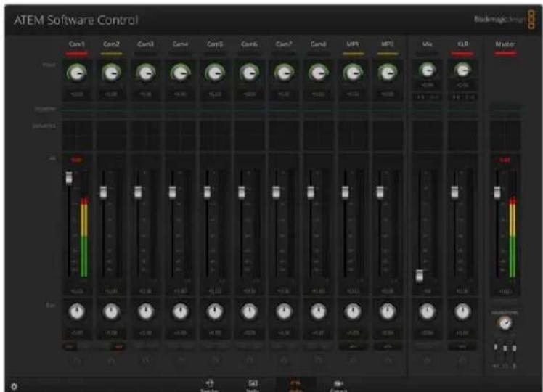543x392 pixels.
Task: Open the Cam2 equalizer strip
Action: (x=111, y=110)
